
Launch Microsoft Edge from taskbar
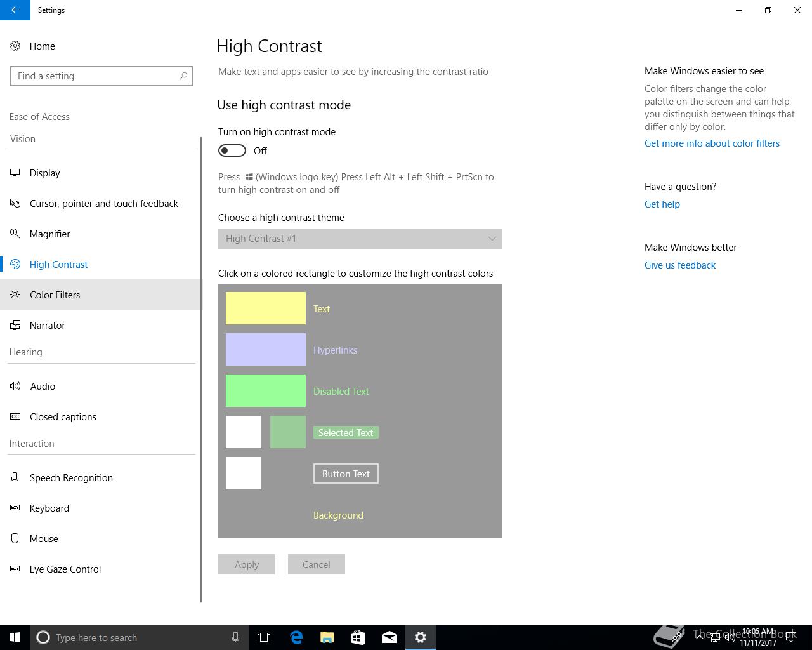(x=296, y=637)
